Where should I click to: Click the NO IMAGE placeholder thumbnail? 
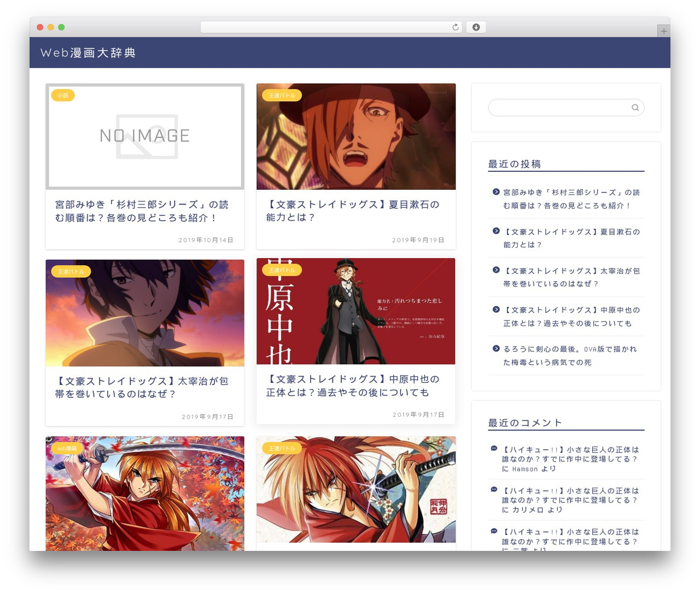145,136
